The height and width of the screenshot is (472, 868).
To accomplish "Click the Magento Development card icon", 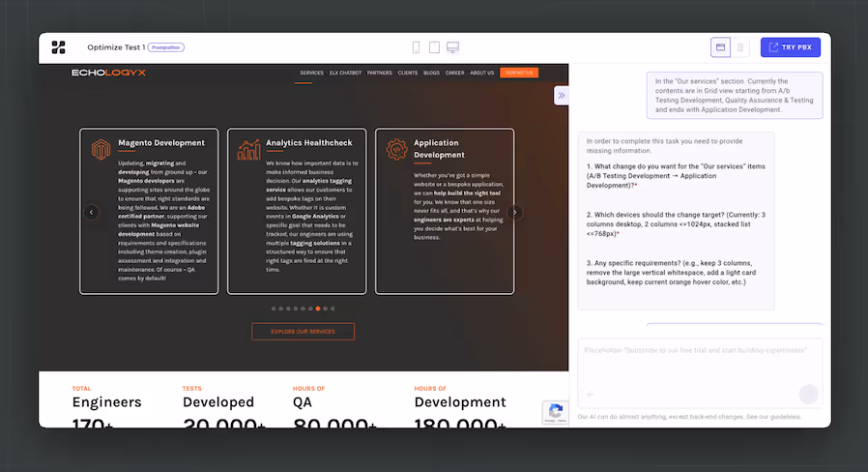I will click(x=101, y=150).
